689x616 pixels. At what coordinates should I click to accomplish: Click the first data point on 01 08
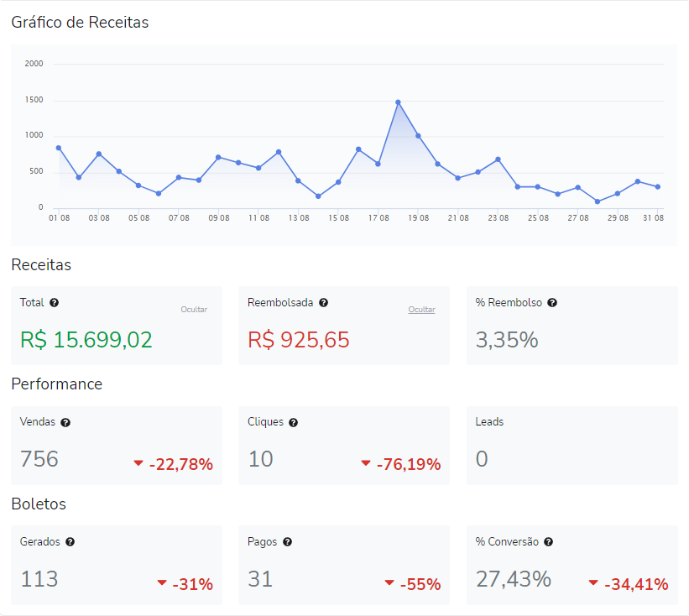[x=58, y=148]
